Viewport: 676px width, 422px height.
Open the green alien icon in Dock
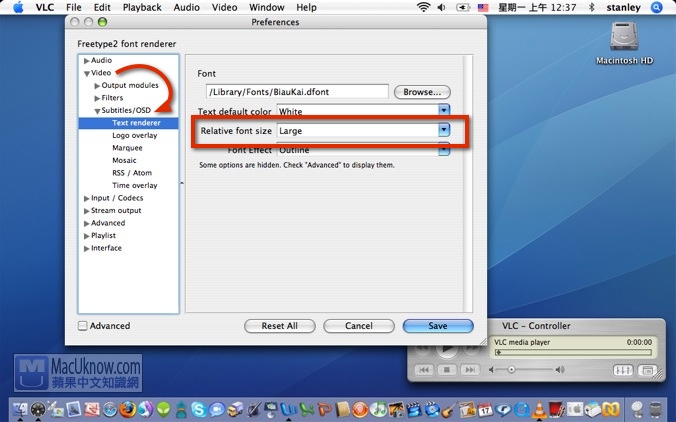click(x=163, y=409)
